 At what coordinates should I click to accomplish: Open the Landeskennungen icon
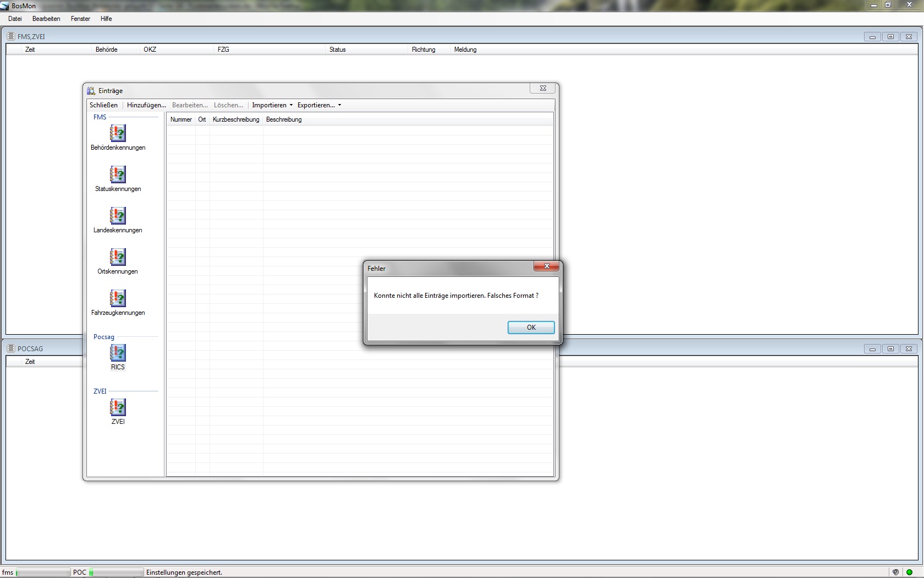(118, 216)
